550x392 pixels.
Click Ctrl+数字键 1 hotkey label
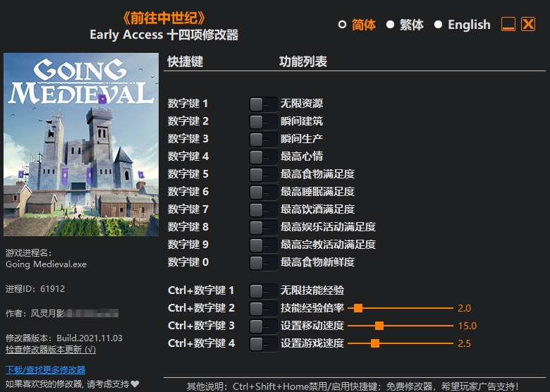(201, 290)
